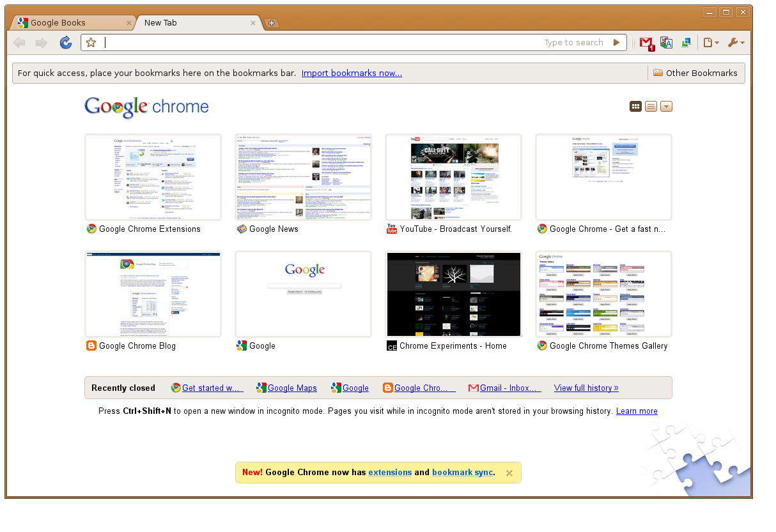Click the Google News favicon
Viewport: 776px width, 532px height.
pos(242,229)
